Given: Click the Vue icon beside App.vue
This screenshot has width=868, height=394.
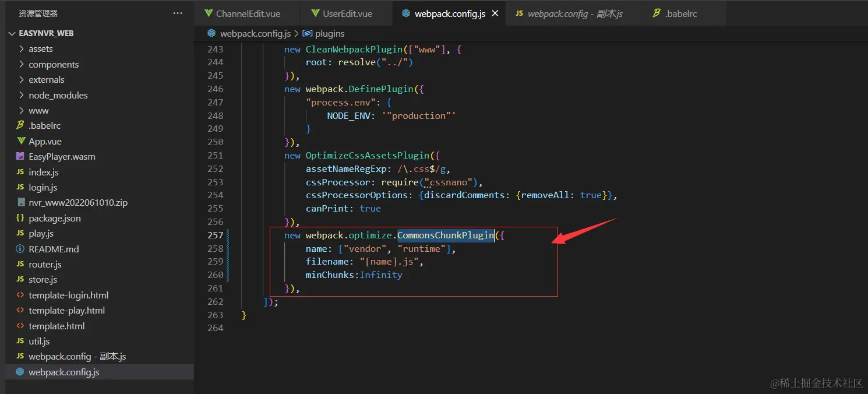Looking at the screenshot, I should tap(20, 141).
